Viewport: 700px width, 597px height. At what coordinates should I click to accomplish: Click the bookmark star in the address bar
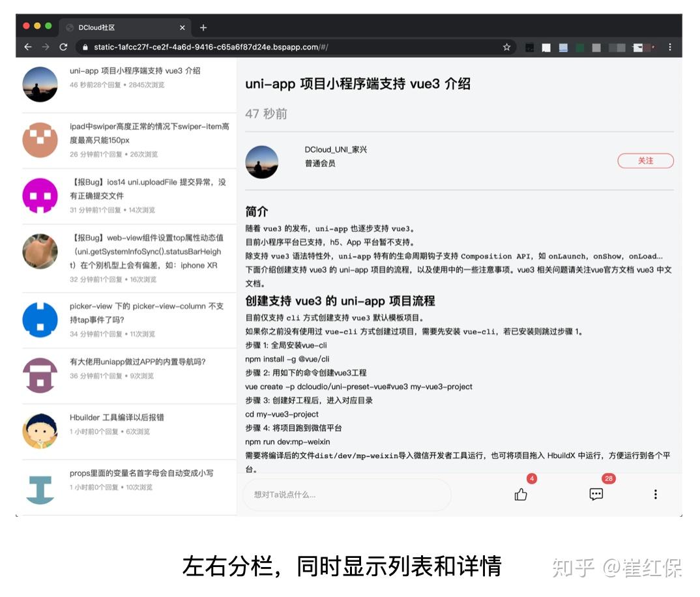point(507,47)
